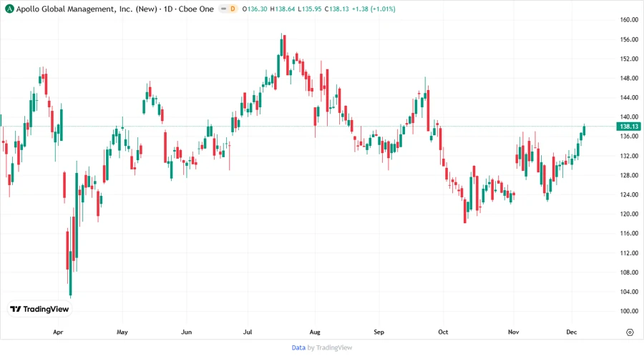This screenshot has width=644, height=356.
Task: Click the high value H138.64
Action: point(283,9)
